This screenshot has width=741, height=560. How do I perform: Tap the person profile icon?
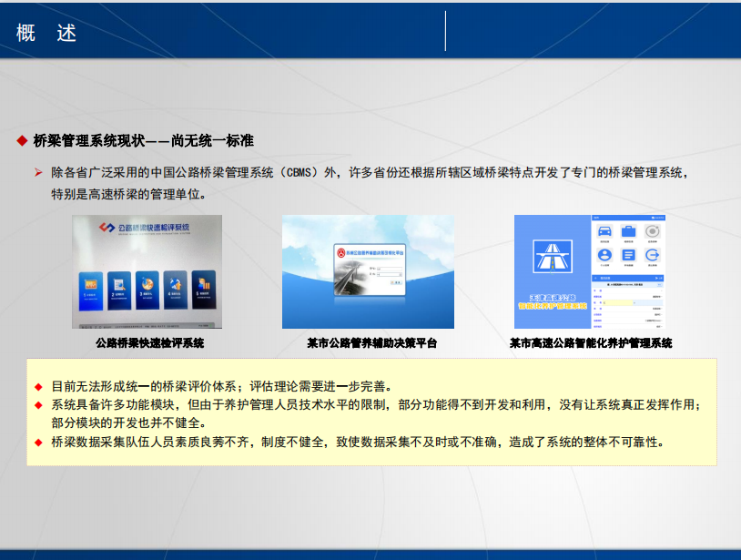tap(604, 257)
